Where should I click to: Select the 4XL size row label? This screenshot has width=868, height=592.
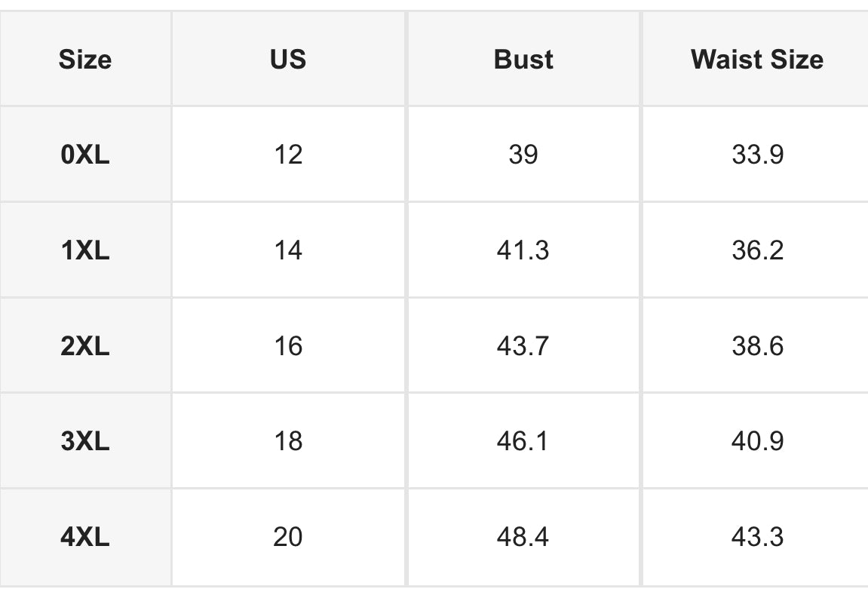tap(85, 537)
